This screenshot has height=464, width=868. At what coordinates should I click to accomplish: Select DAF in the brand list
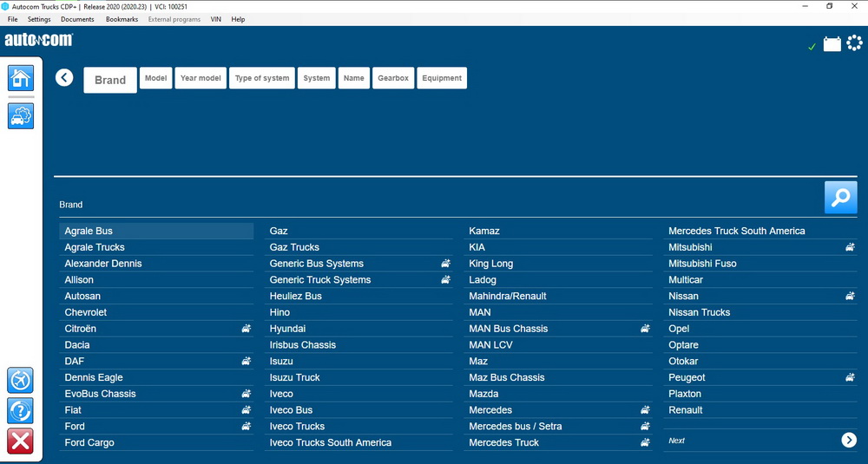tap(75, 362)
